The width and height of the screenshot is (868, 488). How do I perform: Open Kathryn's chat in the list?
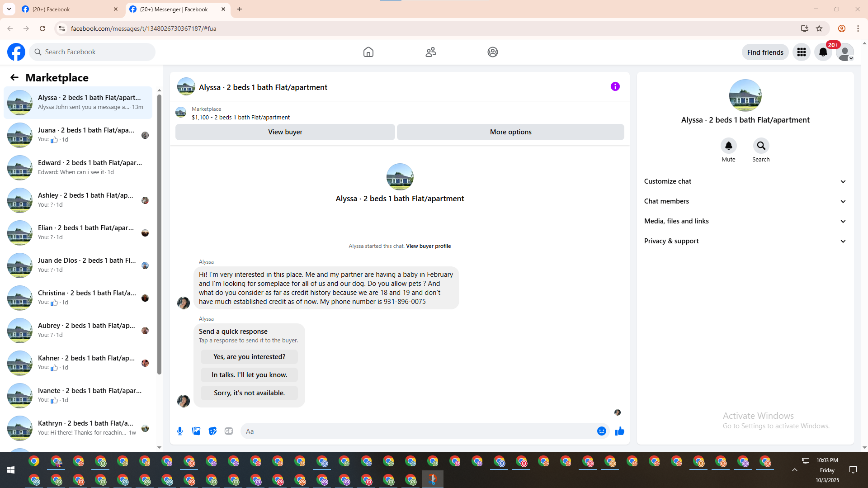(x=78, y=428)
